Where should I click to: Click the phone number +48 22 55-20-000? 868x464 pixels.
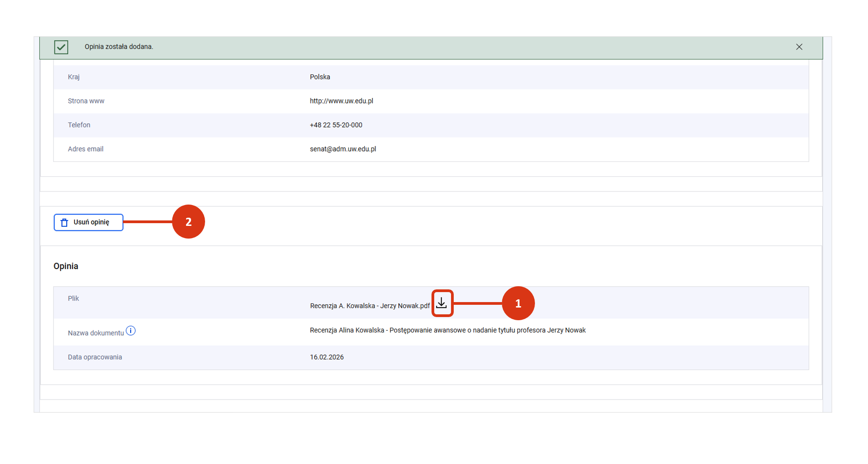(336, 125)
